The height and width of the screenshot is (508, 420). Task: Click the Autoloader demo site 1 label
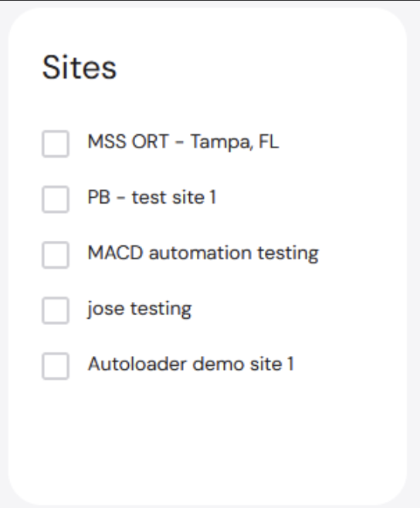(191, 364)
